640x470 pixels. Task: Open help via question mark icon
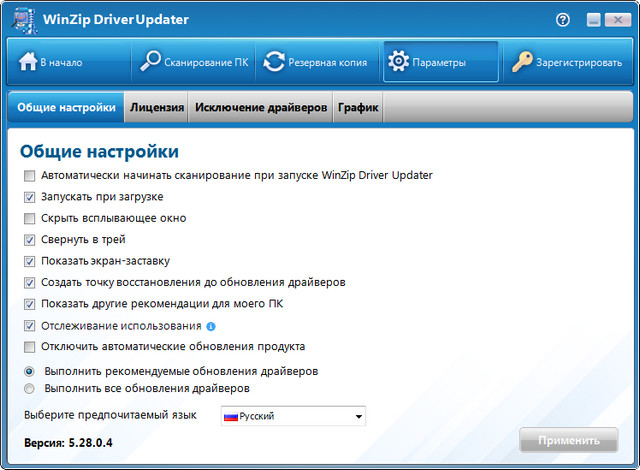tap(564, 19)
